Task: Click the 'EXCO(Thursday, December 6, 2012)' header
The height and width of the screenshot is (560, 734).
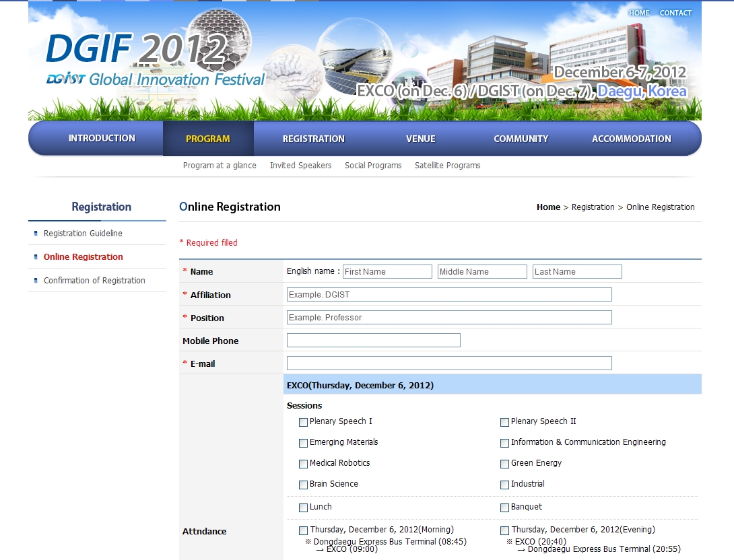Action: (360, 385)
